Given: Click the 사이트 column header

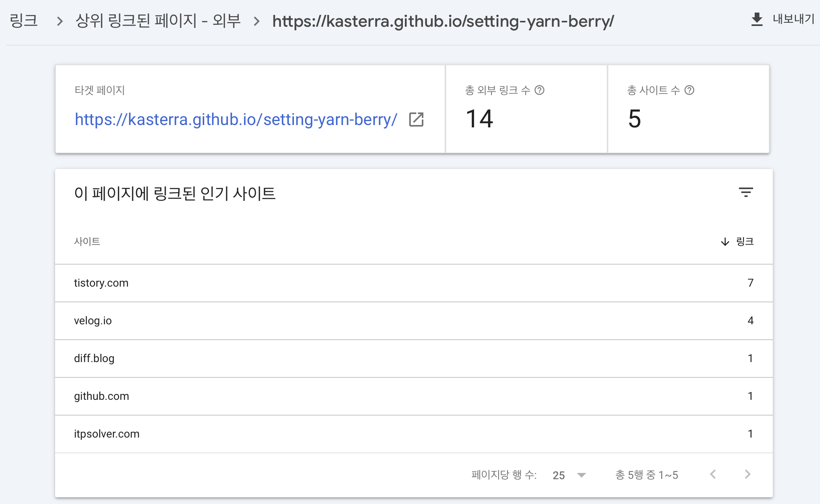Looking at the screenshot, I should tap(87, 242).
